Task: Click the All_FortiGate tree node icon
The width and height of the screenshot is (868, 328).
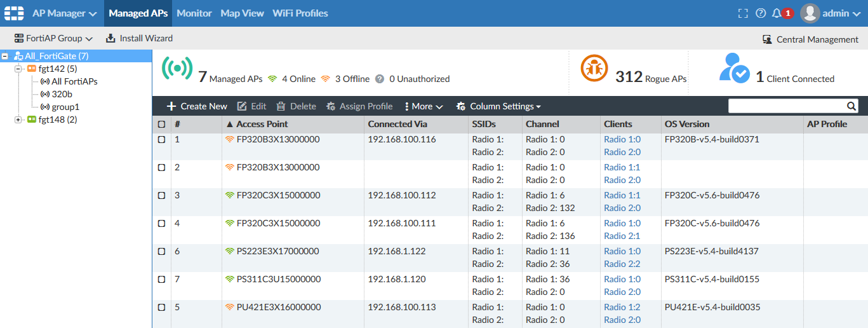Action: tap(18, 56)
